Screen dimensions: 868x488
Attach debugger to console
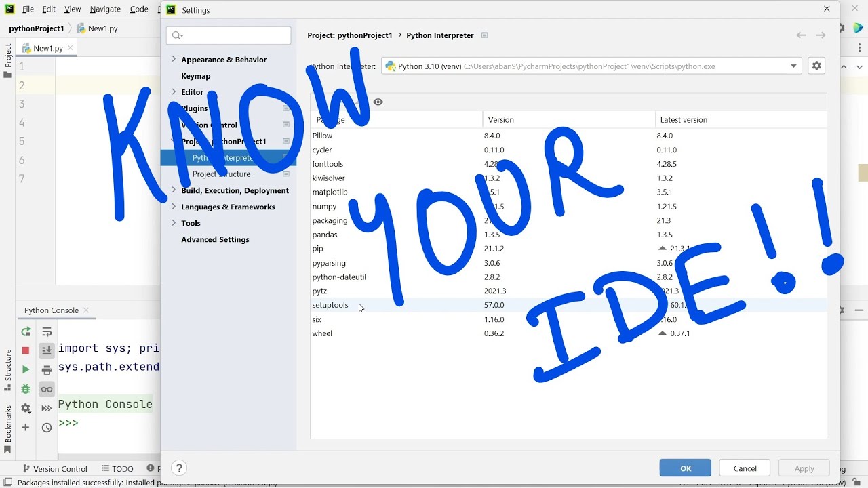pyautogui.click(x=26, y=389)
